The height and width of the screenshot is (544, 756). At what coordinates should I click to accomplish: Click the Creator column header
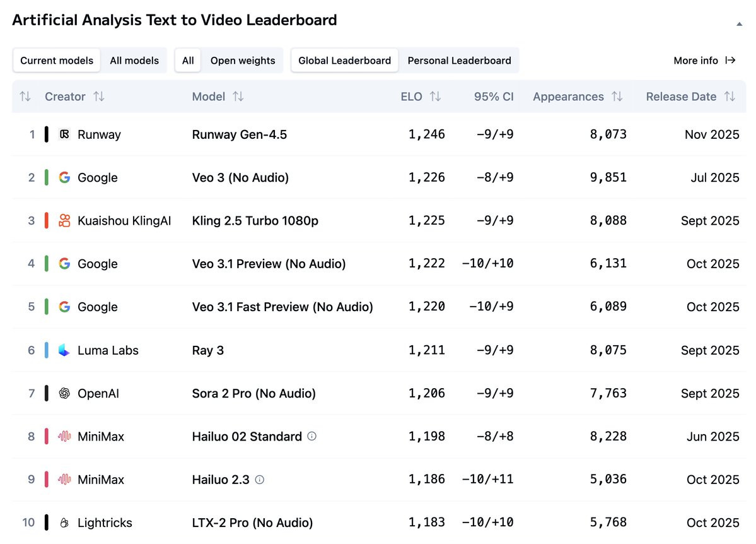65,97
